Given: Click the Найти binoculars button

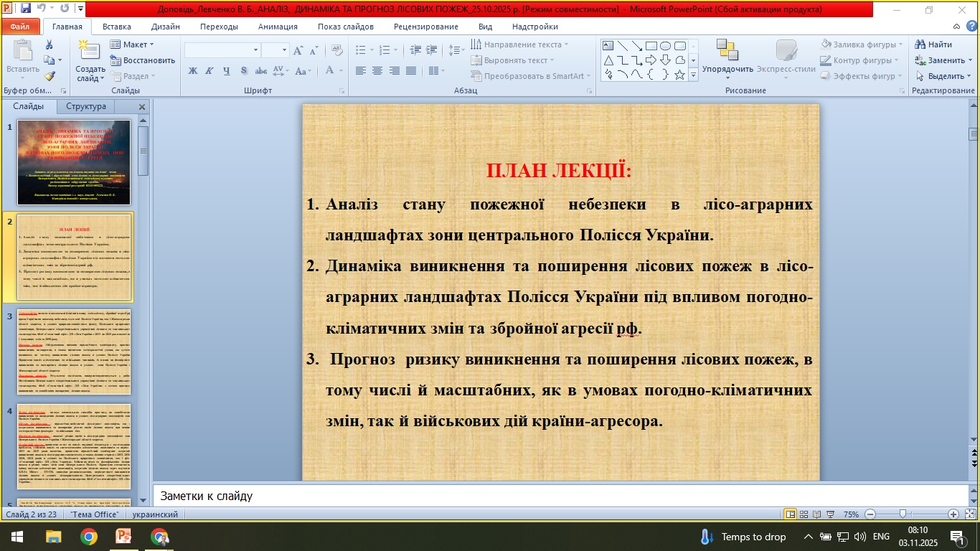Looking at the screenshot, I should 933,44.
